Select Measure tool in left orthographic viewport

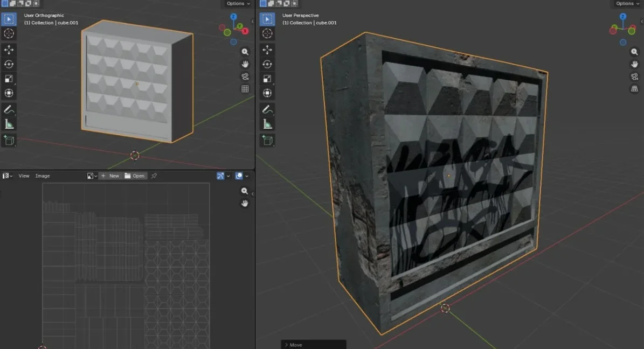[9, 124]
